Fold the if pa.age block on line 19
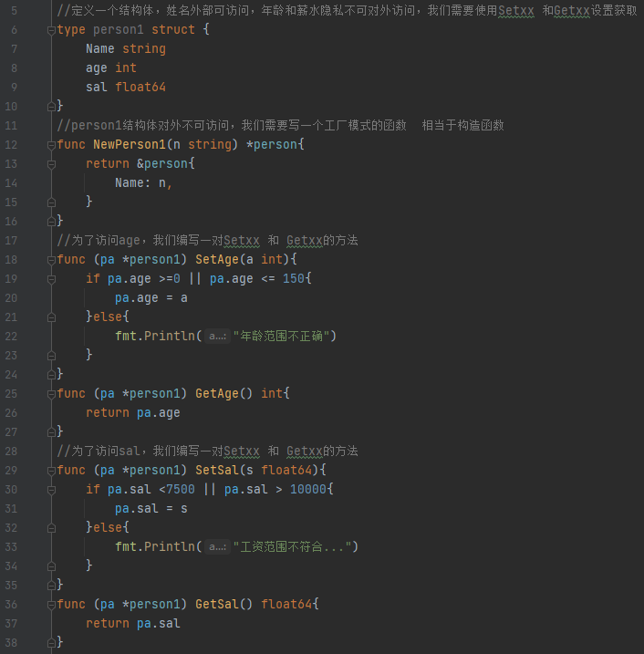Image resolution: width=644 pixels, height=654 pixels. 50,279
